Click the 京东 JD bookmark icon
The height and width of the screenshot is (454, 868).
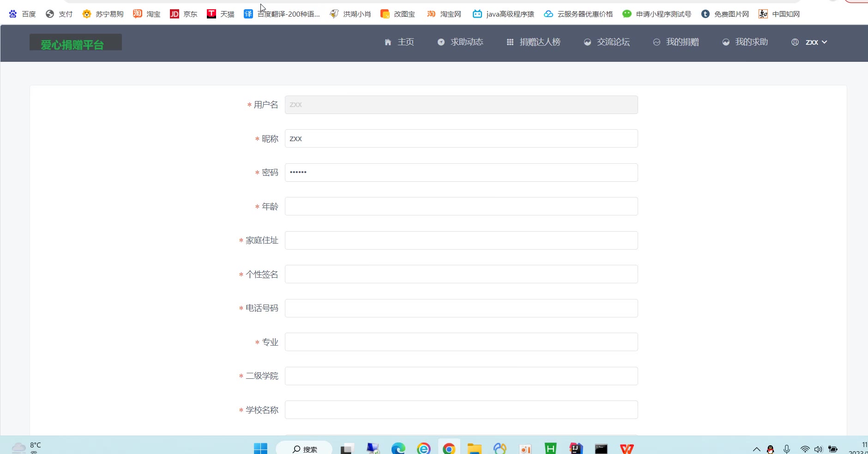coord(175,14)
